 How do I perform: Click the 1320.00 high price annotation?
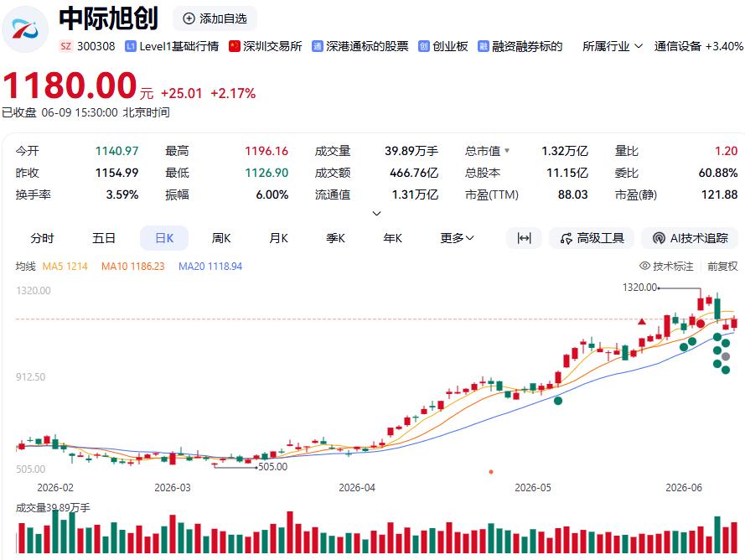pos(639,288)
